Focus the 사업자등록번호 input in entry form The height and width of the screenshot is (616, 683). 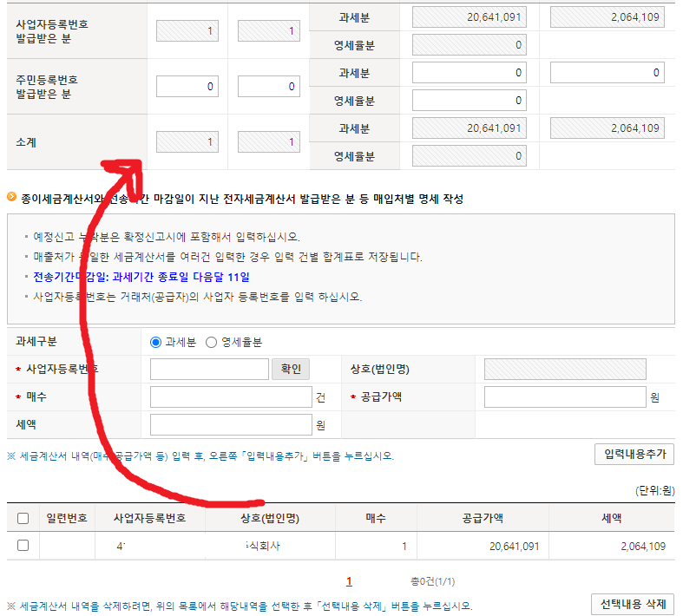click(x=209, y=370)
